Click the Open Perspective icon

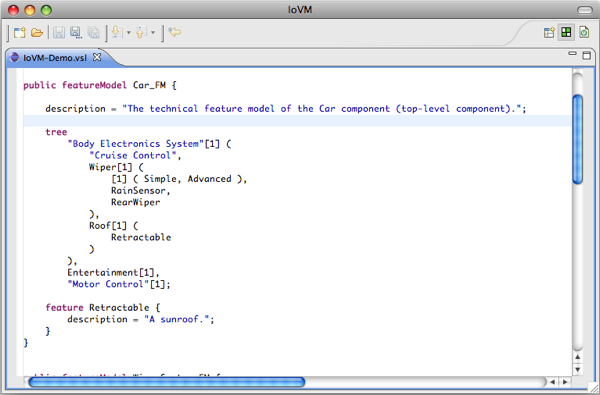549,33
